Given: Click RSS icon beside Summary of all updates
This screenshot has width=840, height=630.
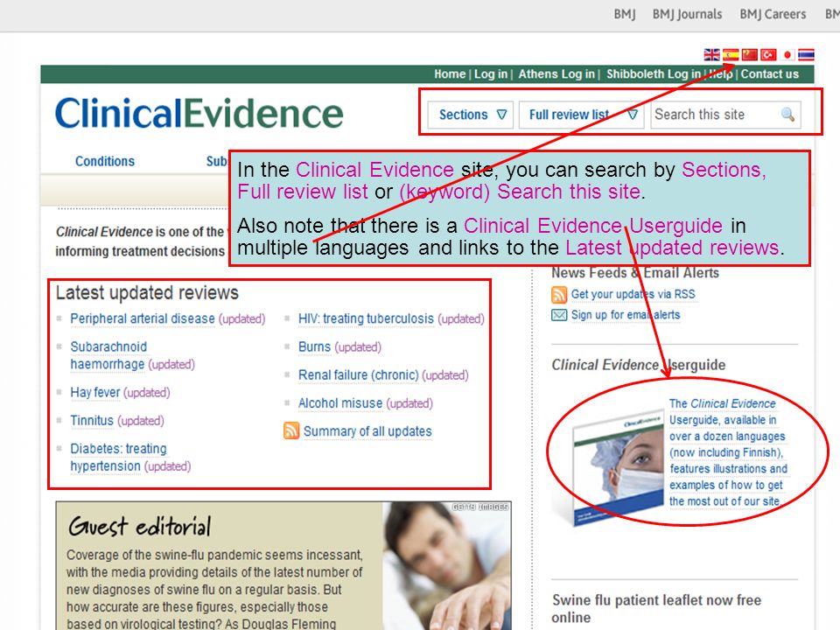Looking at the screenshot, I should 290,430.
